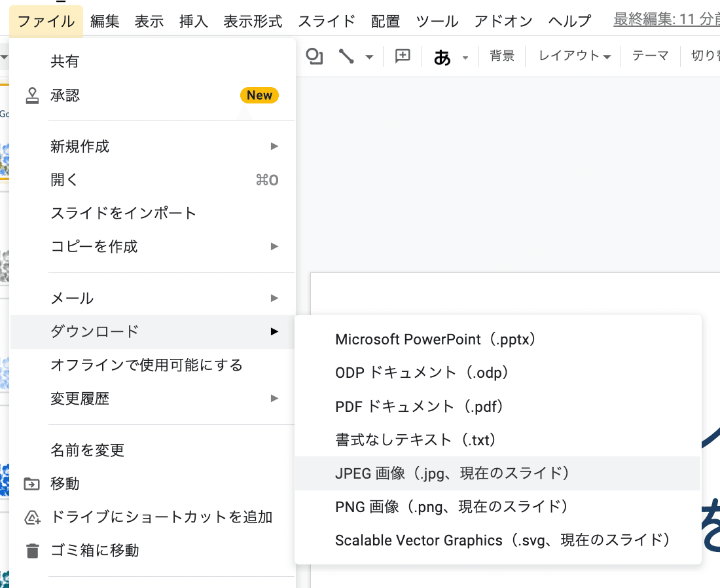Expand the あ input tools dropdown
Viewport: 720px width, 588px height.
tap(465, 58)
